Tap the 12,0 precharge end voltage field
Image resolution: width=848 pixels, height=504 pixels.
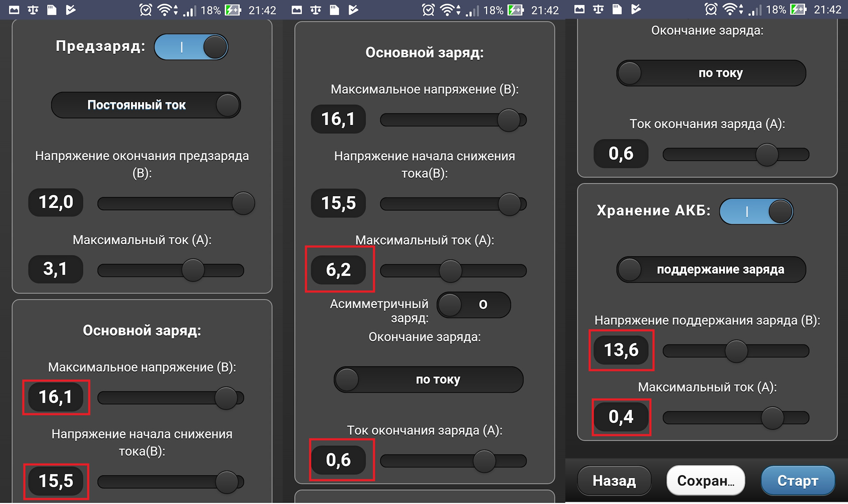tap(56, 202)
